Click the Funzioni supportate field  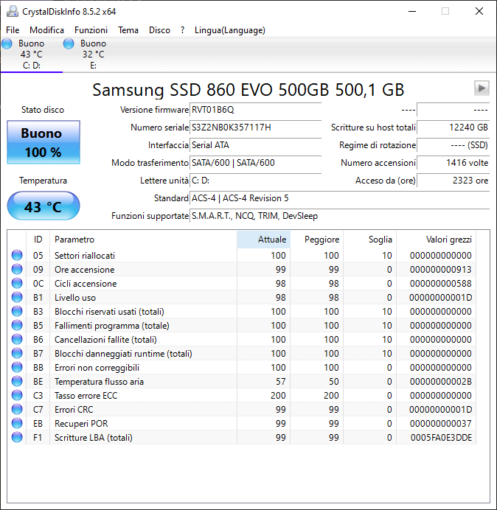[x=339, y=216]
